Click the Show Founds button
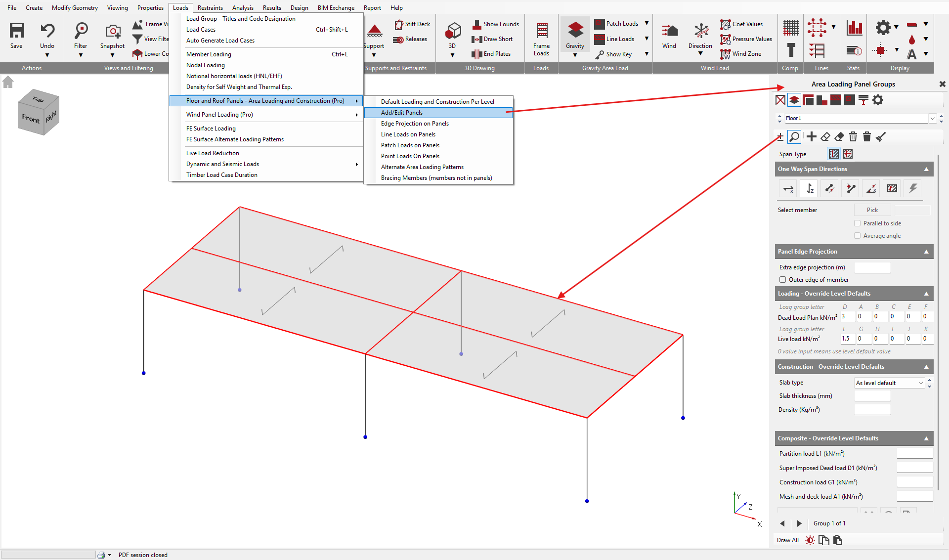The image size is (949, 560). pos(496,24)
